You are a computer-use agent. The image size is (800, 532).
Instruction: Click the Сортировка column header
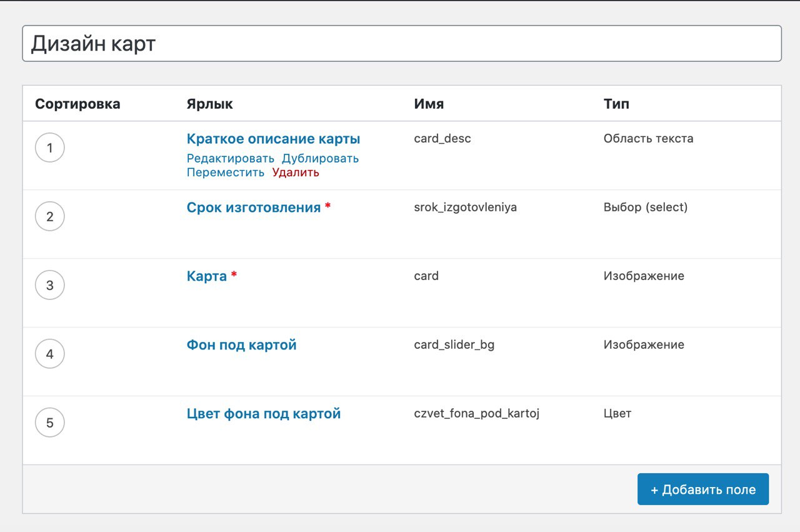[x=77, y=104]
